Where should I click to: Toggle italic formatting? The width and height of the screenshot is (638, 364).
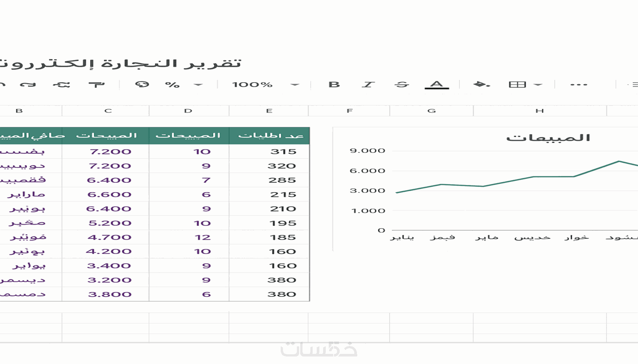pyautogui.click(x=368, y=84)
